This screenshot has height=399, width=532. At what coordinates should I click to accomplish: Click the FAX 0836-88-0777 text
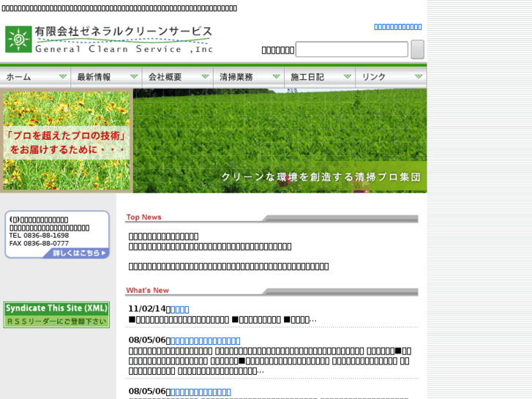39,244
